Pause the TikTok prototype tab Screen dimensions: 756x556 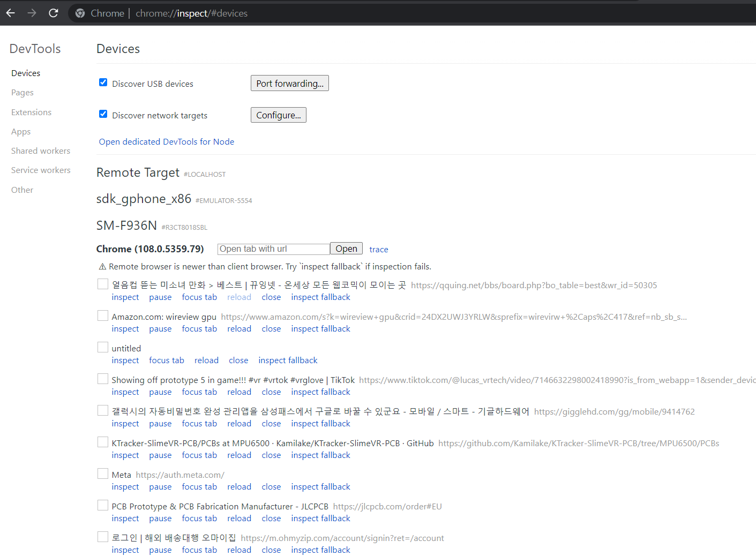160,392
